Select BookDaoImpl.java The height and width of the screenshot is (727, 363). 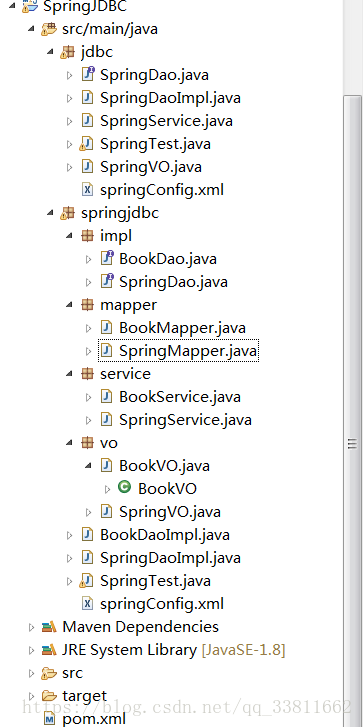coord(165,535)
